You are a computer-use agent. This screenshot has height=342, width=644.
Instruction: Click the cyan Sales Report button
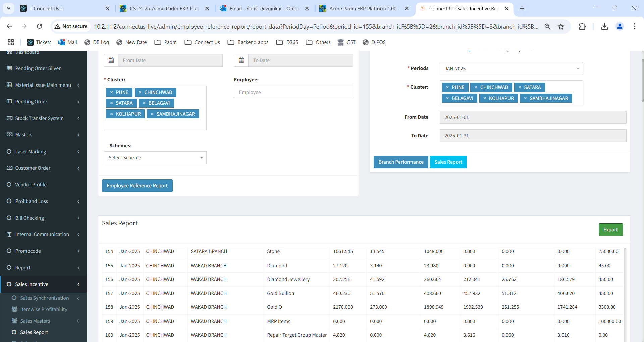448,162
